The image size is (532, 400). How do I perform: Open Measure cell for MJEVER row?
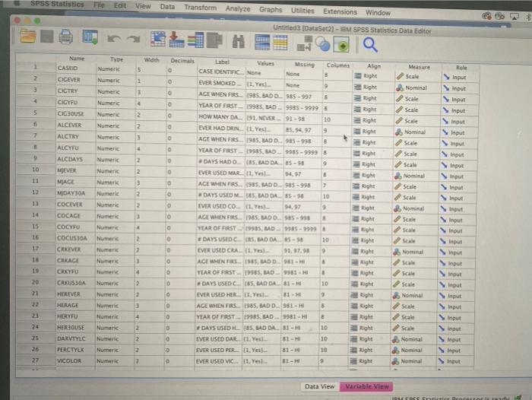(416, 176)
